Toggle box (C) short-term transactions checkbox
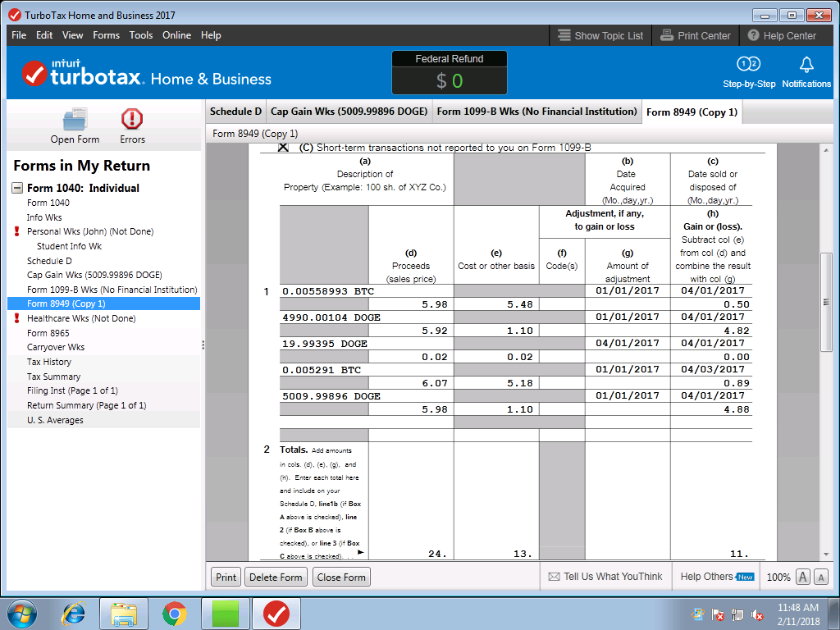Image resolution: width=840 pixels, height=630 pixels. pos(283,148)
